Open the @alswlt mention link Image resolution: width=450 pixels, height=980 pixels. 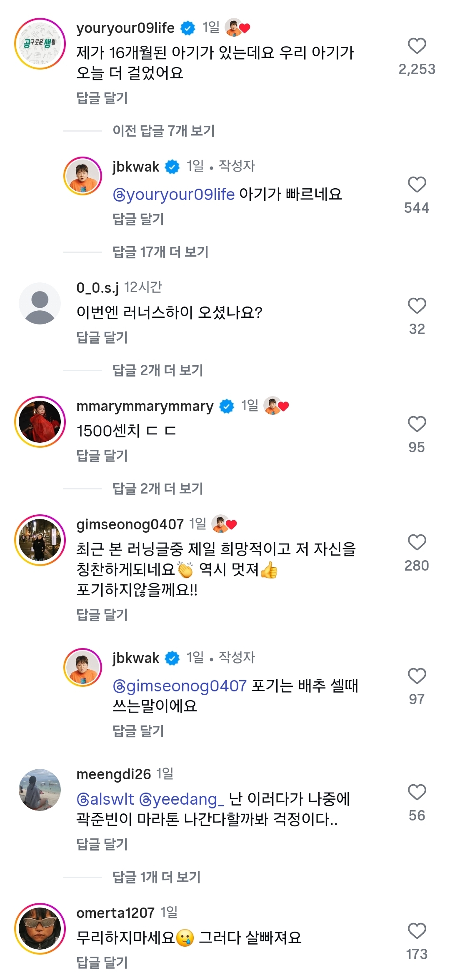click(105, 800)
